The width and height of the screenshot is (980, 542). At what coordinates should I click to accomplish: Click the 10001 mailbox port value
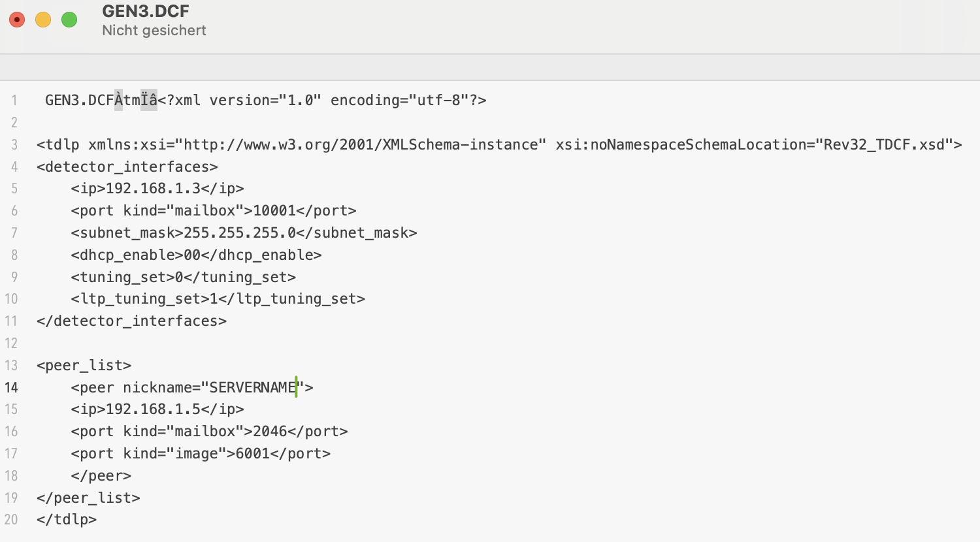pyautogui.click(x=274, y=211)
